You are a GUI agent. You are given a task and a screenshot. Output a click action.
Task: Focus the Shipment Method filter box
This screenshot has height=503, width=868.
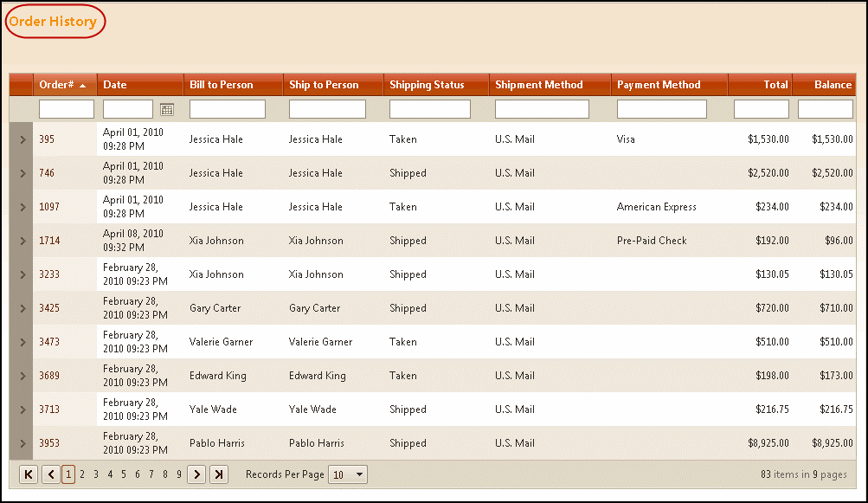tap(542, 109)
